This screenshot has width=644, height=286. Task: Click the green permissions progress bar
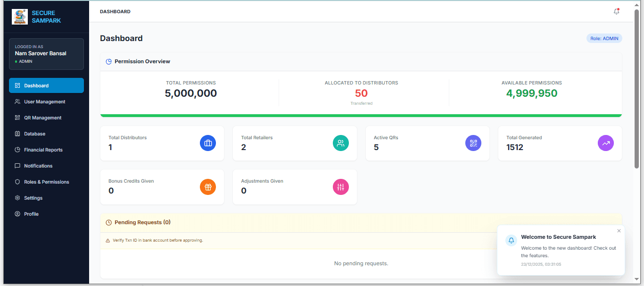pos(361,115)
